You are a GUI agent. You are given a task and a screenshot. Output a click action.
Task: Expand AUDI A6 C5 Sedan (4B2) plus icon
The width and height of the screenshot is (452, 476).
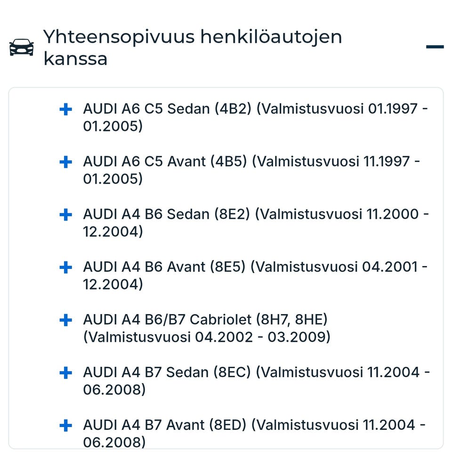coord(66,110)
